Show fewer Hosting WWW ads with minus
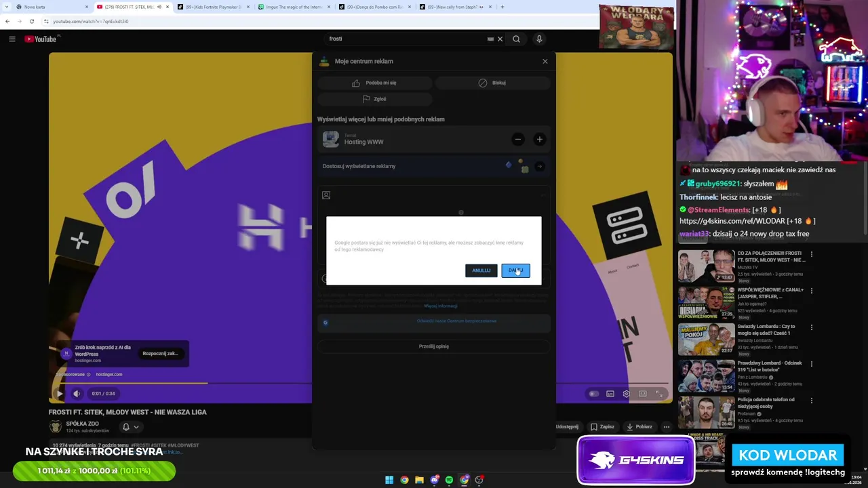The height and width of the screenshot is (488, 868). point(518,140)
